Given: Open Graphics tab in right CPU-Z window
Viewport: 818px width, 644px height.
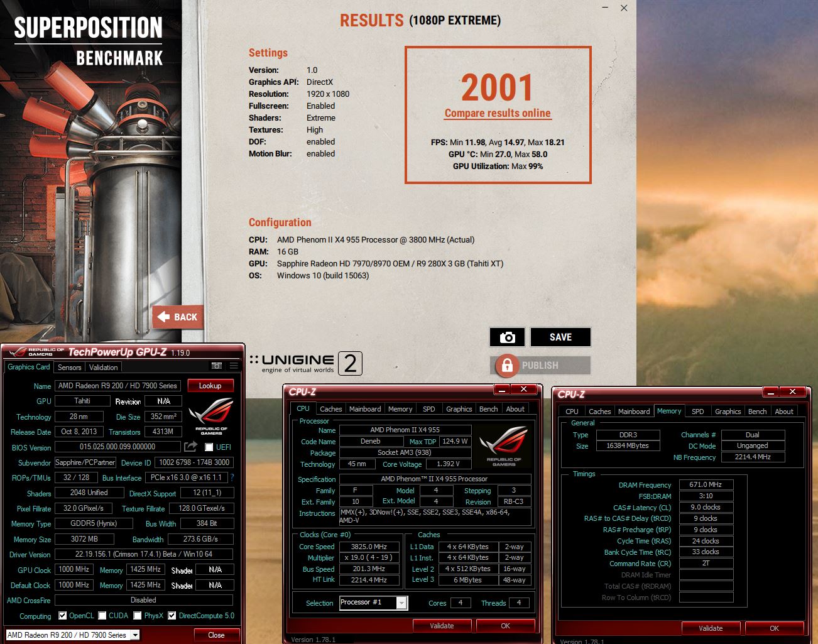Looking at the screenshot, I should (728, 412).
